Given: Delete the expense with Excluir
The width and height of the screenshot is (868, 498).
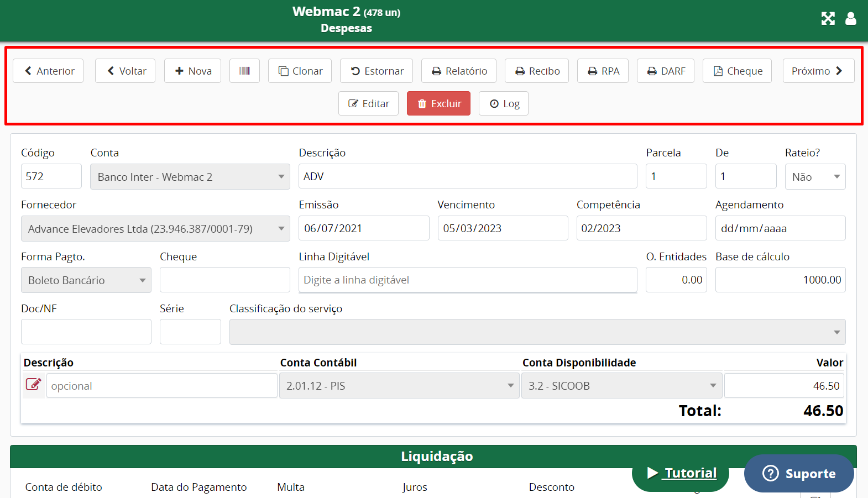Looking at the screenshot, I should (438, 103).
